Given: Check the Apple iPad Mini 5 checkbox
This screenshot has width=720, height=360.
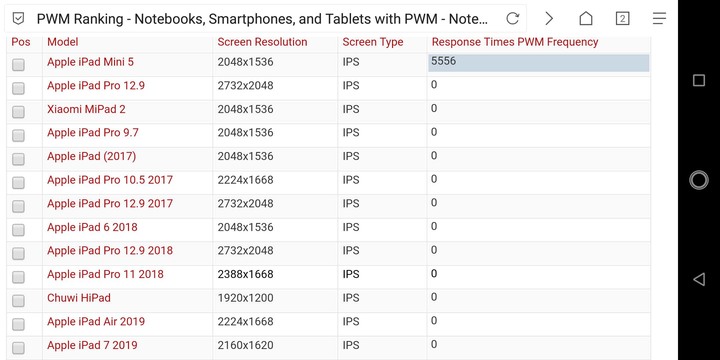Looking at the screenshot, I should pyautogui.click(x=18, y=65).
